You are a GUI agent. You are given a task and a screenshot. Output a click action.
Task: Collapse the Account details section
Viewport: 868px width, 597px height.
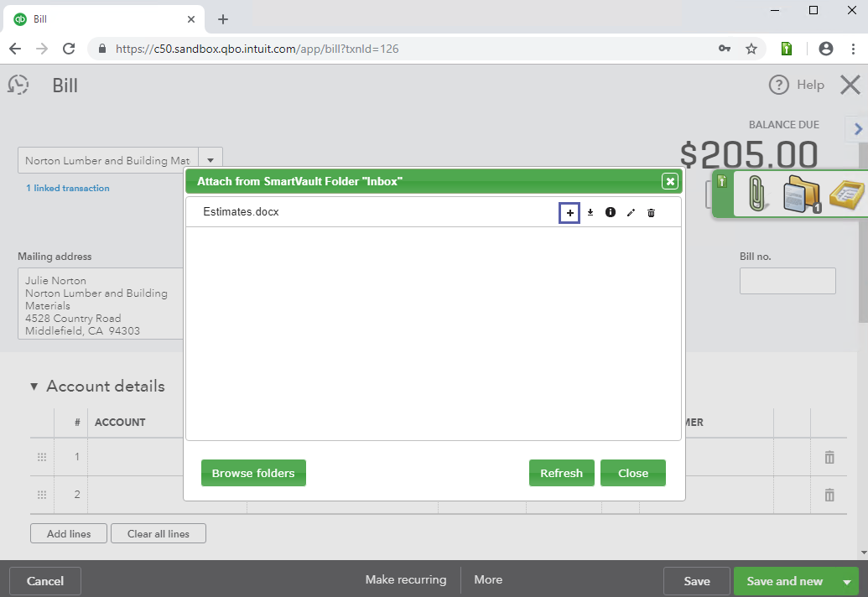click(x=34, y=387)
